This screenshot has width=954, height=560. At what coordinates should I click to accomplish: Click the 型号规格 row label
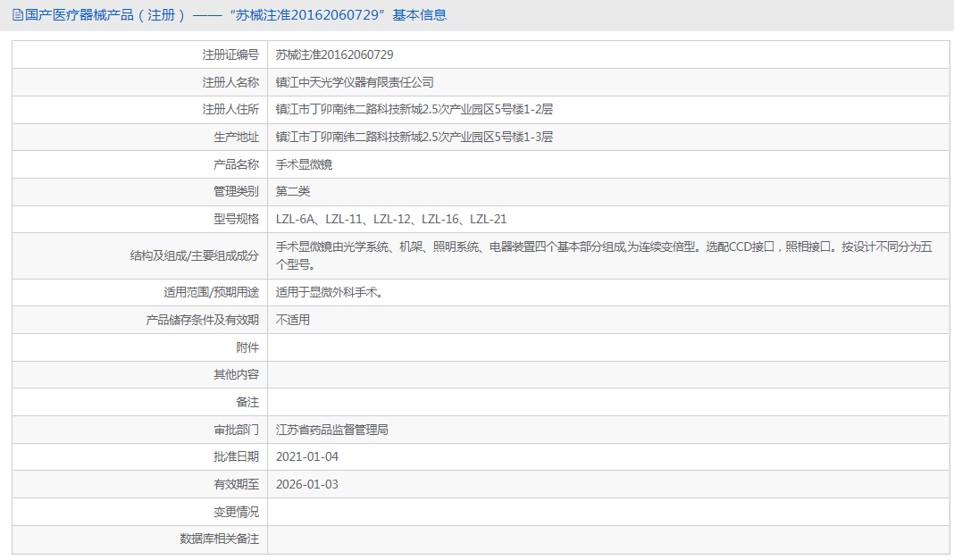point(236,219)
